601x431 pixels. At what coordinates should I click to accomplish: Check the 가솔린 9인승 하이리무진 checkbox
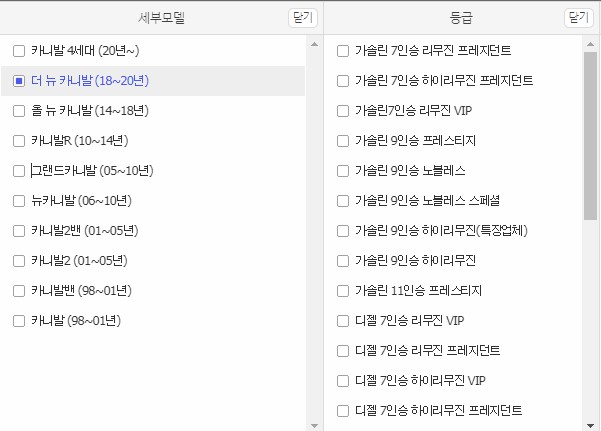tap(343, 261)
